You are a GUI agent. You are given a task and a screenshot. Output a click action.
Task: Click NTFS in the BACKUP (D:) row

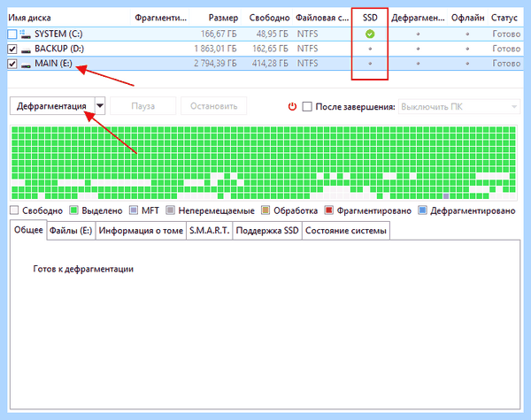pos(307,49)
